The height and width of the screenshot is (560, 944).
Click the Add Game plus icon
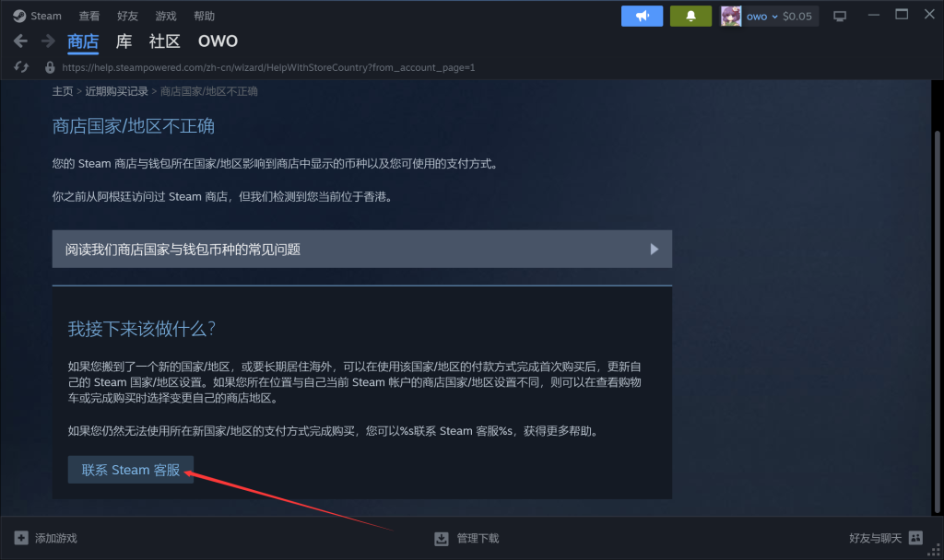21,538
